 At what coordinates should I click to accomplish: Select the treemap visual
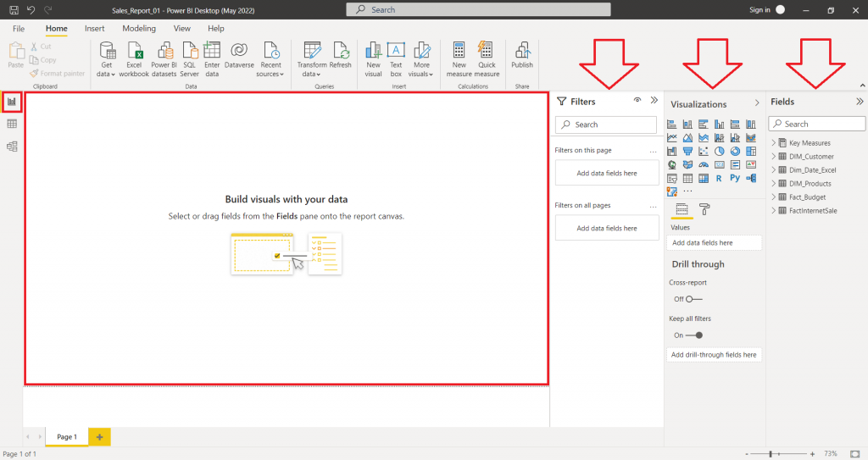point(751,151)
